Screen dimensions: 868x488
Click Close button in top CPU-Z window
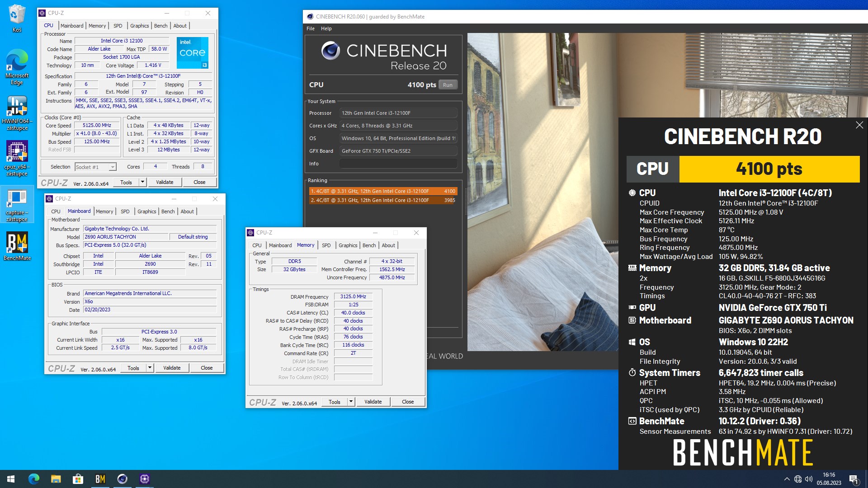pyautogui.click(x=199, y=182)
